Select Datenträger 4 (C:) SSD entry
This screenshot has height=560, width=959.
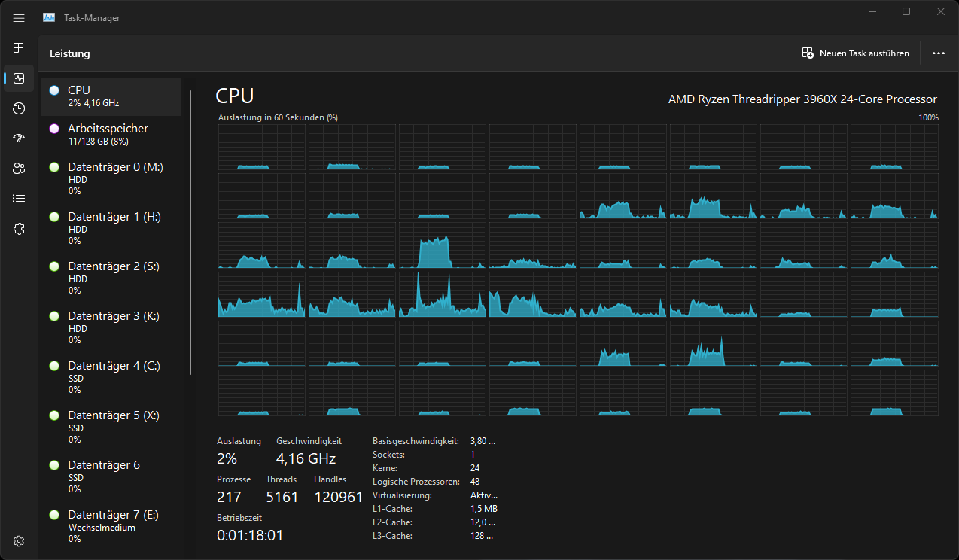pos(111,377)
